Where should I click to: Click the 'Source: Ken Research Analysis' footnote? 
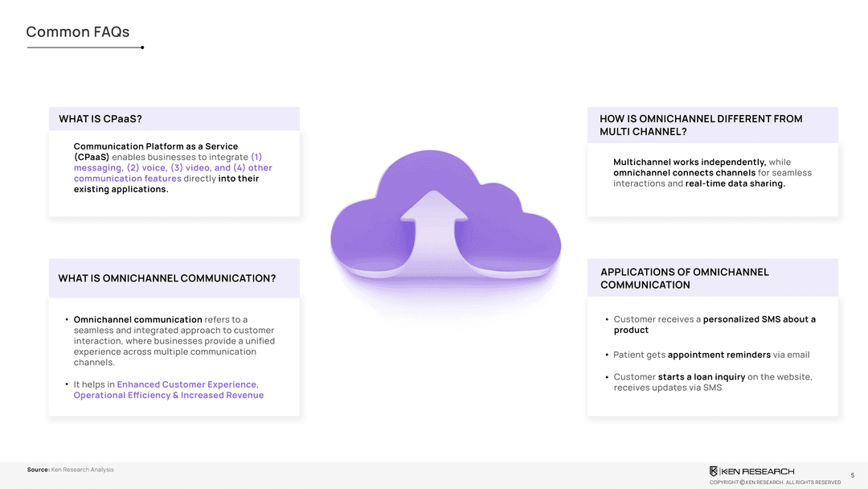click(x=71, y=470)
